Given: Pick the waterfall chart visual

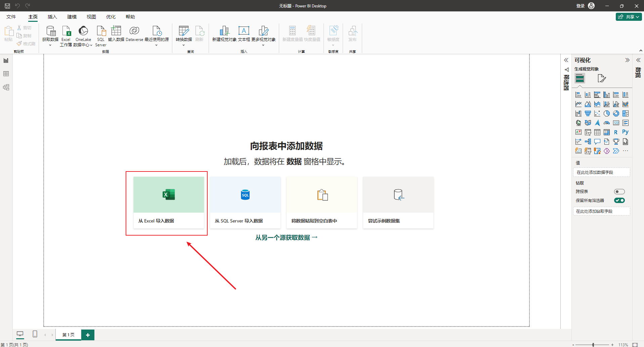Looking at the screenshot, I should coord(578,114).
